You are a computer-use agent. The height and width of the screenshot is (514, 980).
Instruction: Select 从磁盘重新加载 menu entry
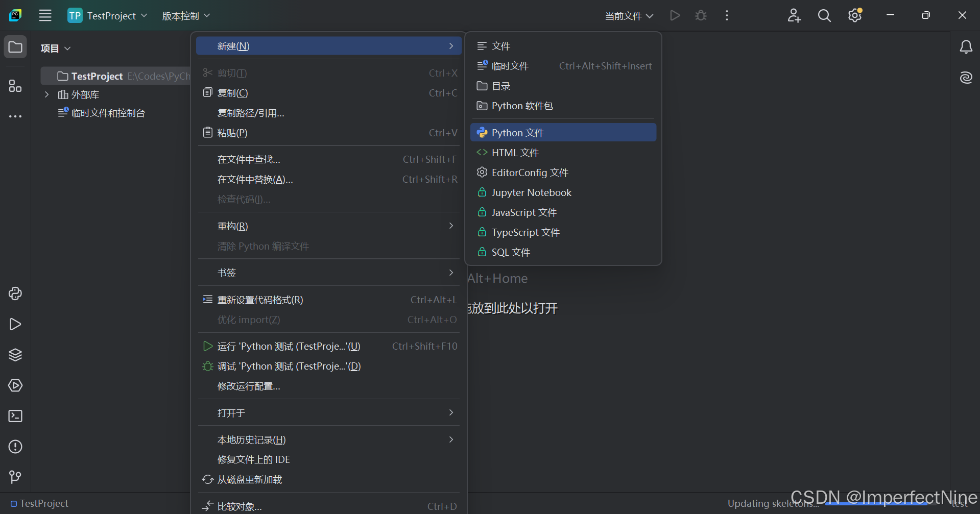point(329,479)
